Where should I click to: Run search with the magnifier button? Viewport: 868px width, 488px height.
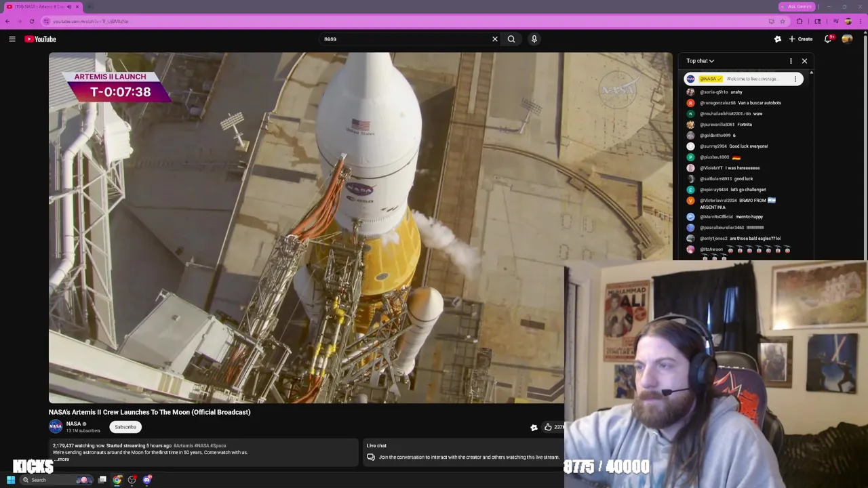[511, 39]
